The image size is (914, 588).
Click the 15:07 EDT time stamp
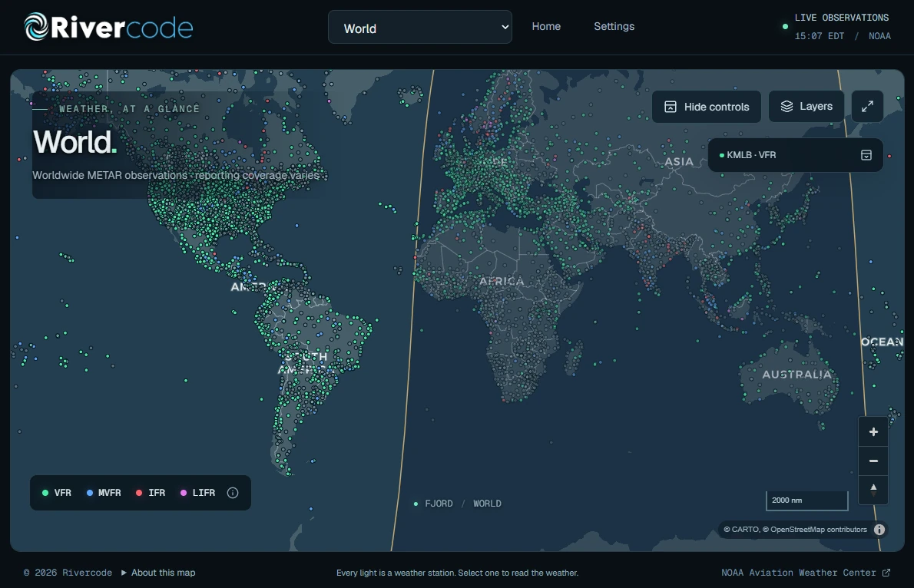pyautogui.click(x=819, y=36)
